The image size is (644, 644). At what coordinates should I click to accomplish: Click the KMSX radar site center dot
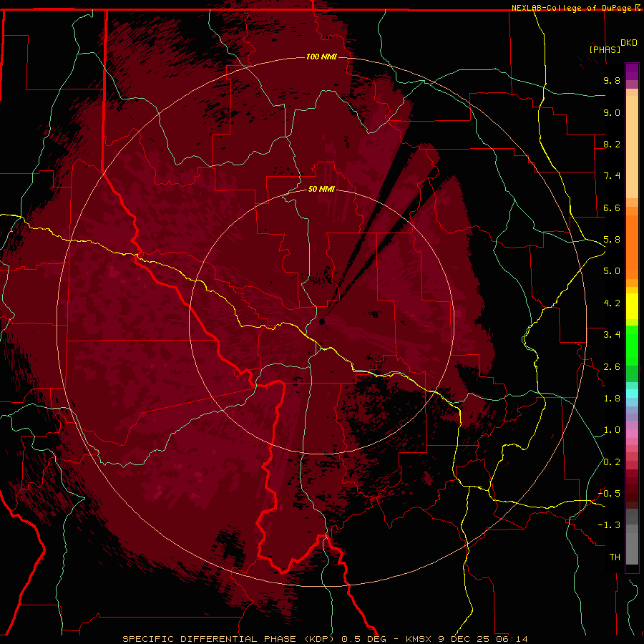[x=322, y=321]
